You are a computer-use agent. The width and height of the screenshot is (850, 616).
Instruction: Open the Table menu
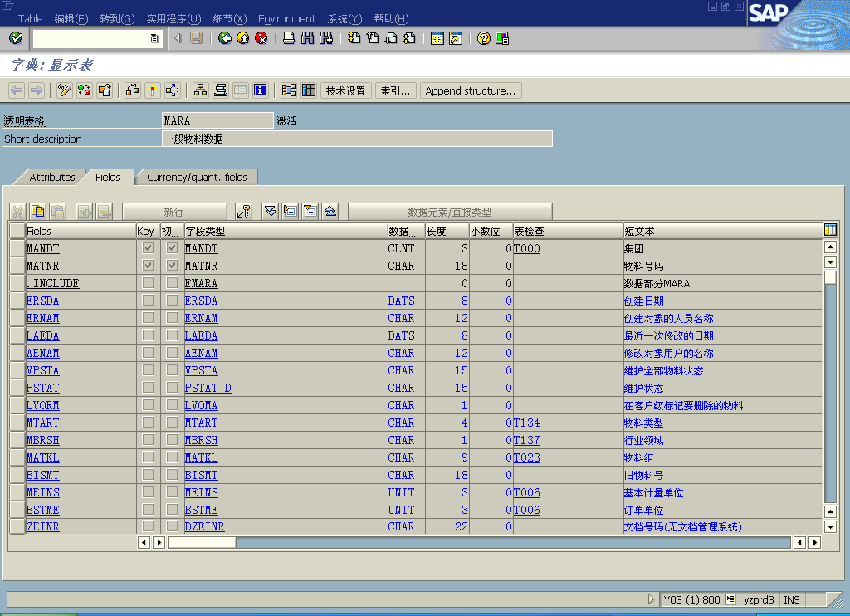point(30,18)
